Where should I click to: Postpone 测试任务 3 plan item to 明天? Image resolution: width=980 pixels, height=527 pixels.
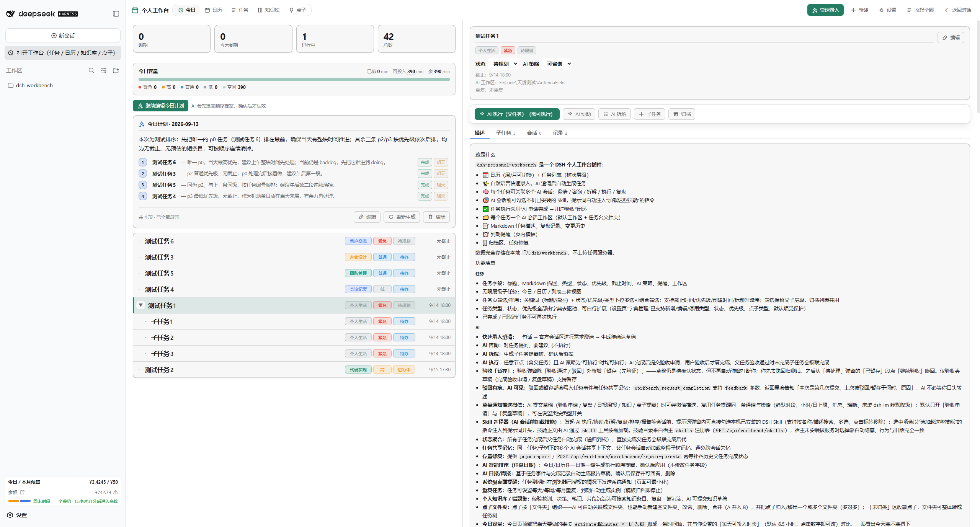pyautogui.click(x=441, y=173)
